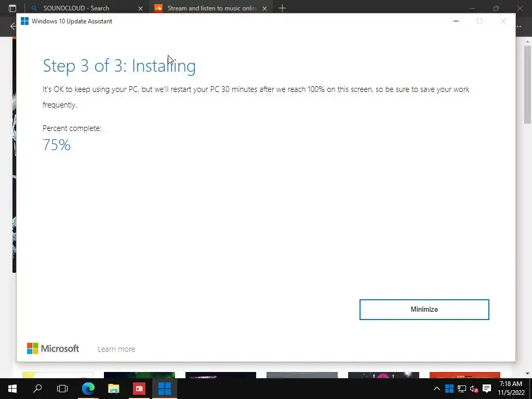Click the taskbar clock showing 7:18 AM

(x=511, y=388)
